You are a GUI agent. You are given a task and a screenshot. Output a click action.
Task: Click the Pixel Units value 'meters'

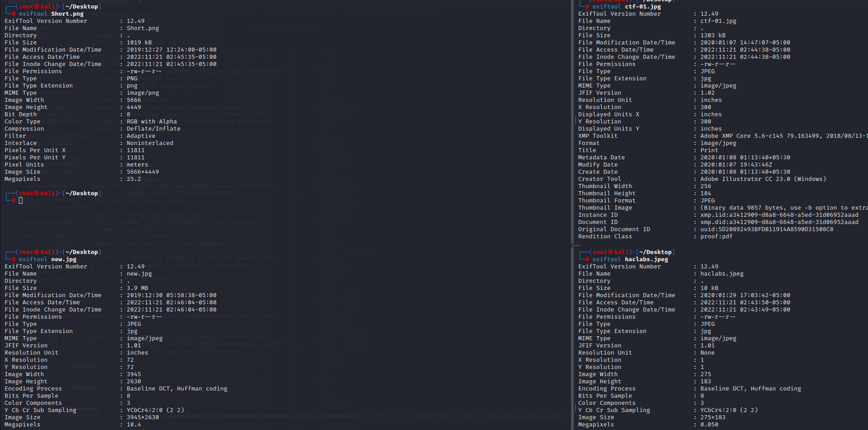point(137,165)
